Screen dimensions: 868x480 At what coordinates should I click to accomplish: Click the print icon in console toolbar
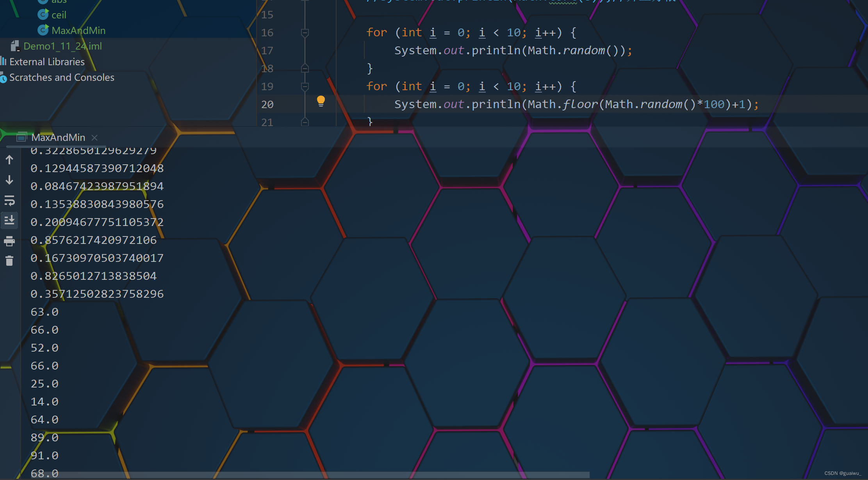coord(9,241)
